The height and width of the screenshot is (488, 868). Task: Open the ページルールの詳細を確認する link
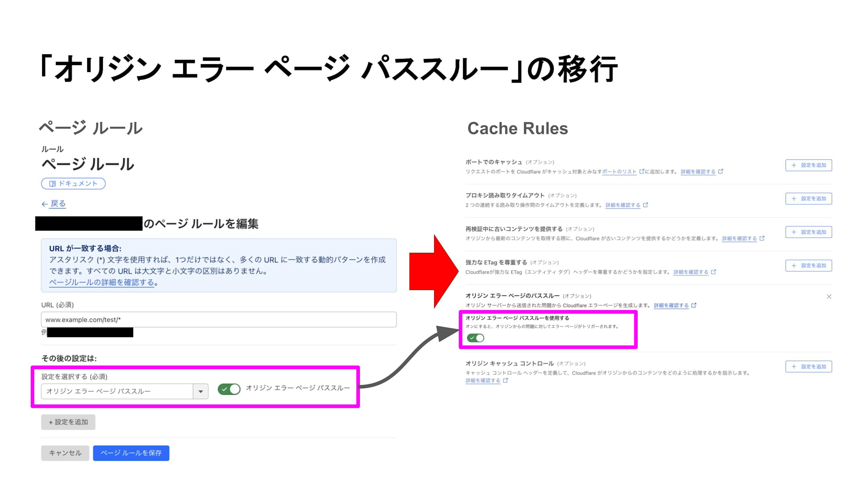(x=102, y=282)
